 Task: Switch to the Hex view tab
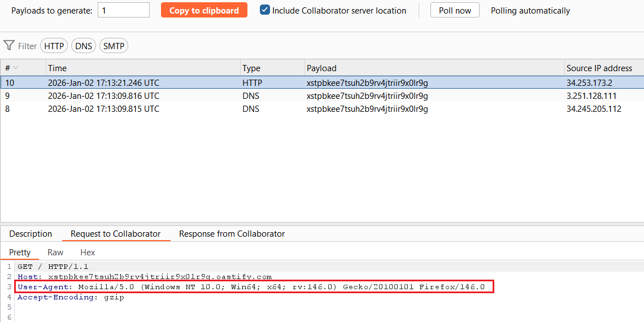point(88,252)
